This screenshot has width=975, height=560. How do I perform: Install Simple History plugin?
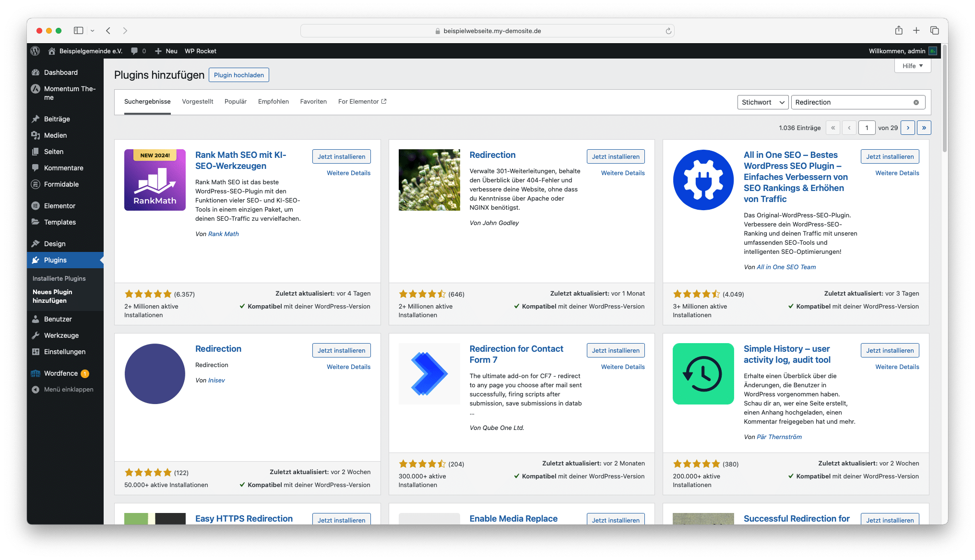coord(890,350)
